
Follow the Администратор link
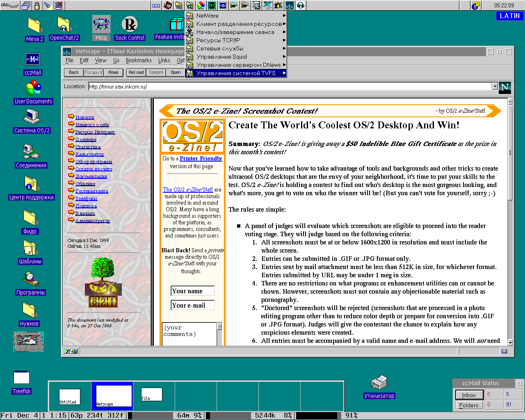coord(93,221)
